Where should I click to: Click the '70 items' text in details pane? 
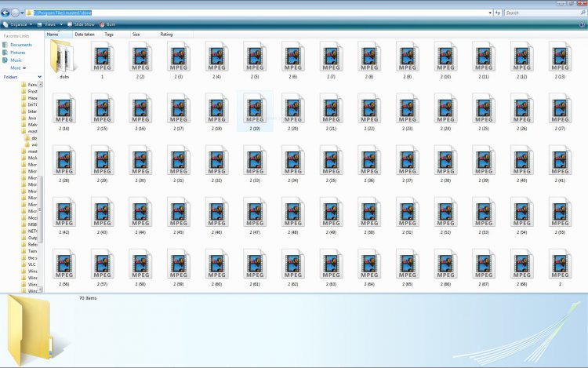pos(88,298)
